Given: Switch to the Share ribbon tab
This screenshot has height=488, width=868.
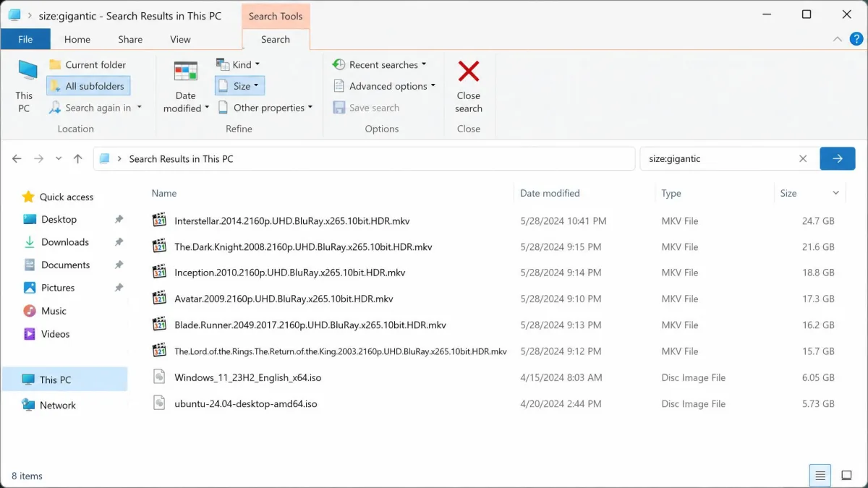Looking at the screenshot, I should point(130,39).
